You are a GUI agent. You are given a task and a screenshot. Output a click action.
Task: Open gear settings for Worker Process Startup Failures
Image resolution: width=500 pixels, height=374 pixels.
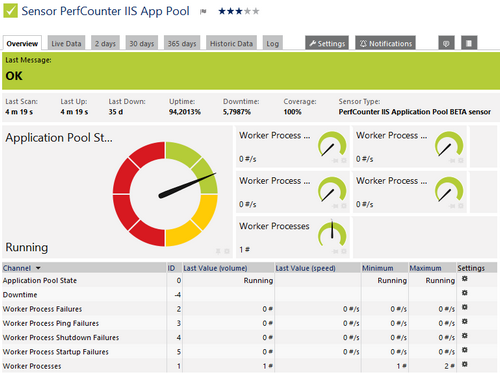coord(465,350)
